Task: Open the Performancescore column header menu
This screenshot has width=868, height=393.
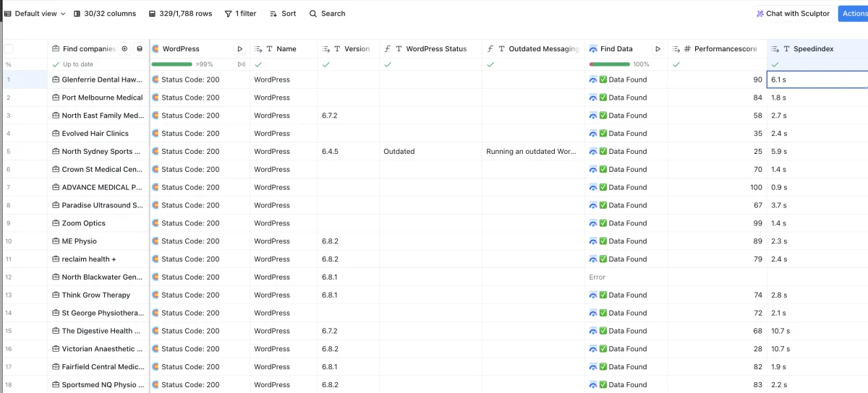Action: [x=717, y=49]
